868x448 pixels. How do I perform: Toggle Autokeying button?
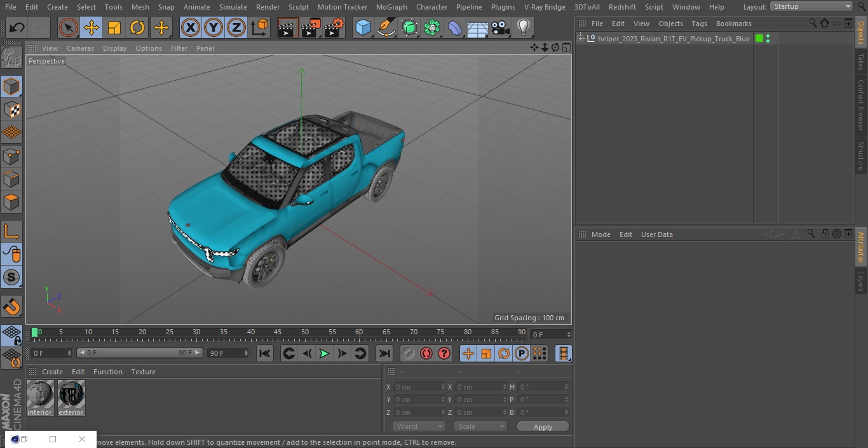click(426, 353)
